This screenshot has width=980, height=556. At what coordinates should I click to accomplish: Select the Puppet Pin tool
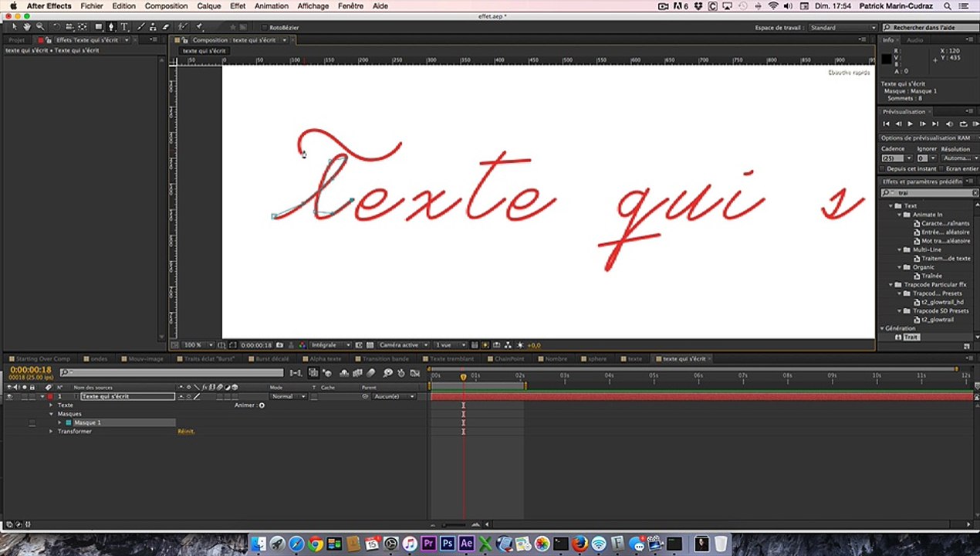click(199, 27)
